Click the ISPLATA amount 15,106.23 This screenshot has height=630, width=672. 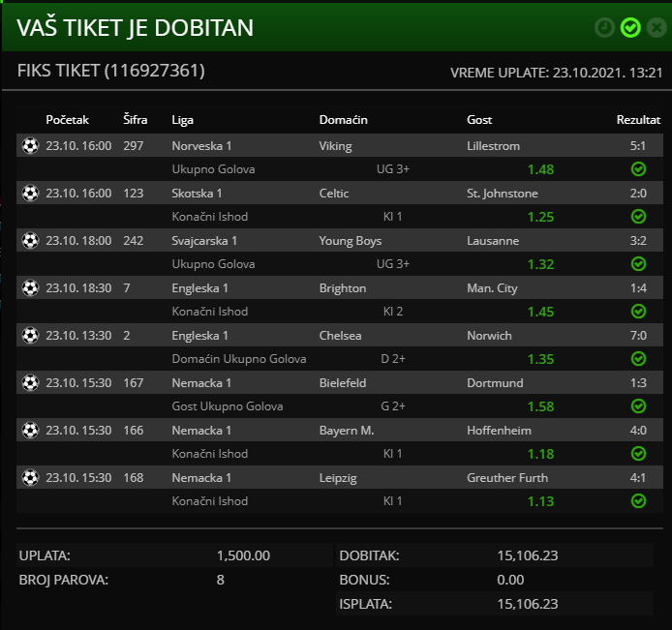(x=528, y=604)
